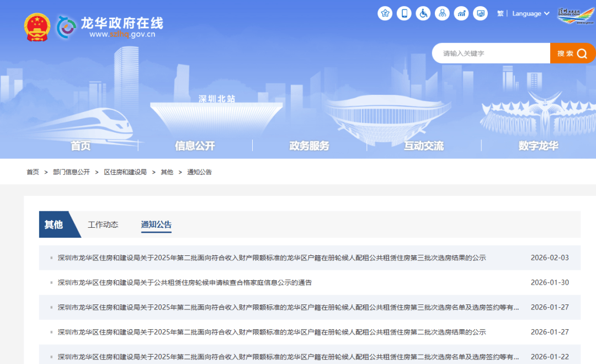This screenshot has width=596, height=364.
Task: Click the magnifier search icon
Action: [x=582, y=53]
